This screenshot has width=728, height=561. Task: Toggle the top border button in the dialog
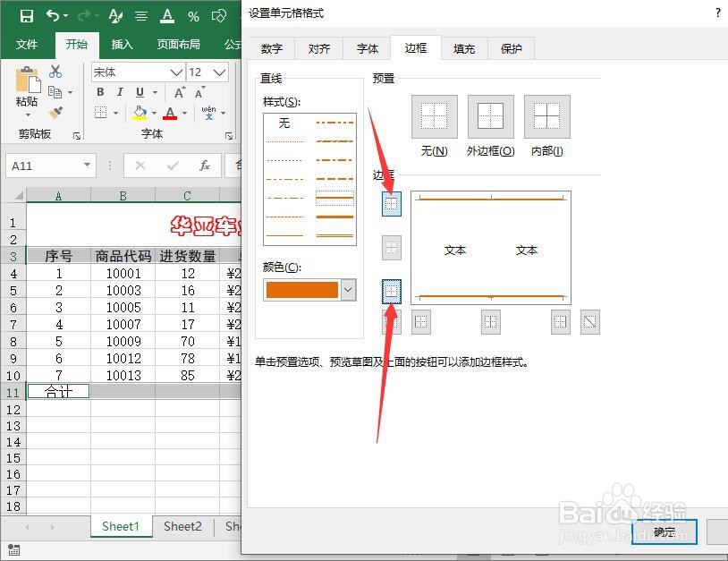click(x=392, y=204)
